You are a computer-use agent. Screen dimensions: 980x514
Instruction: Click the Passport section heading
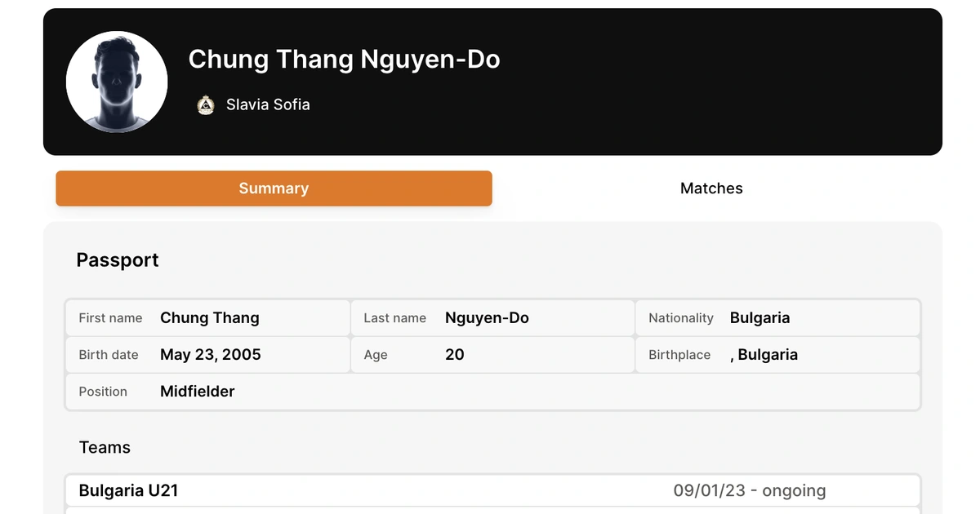pos(118,260)
